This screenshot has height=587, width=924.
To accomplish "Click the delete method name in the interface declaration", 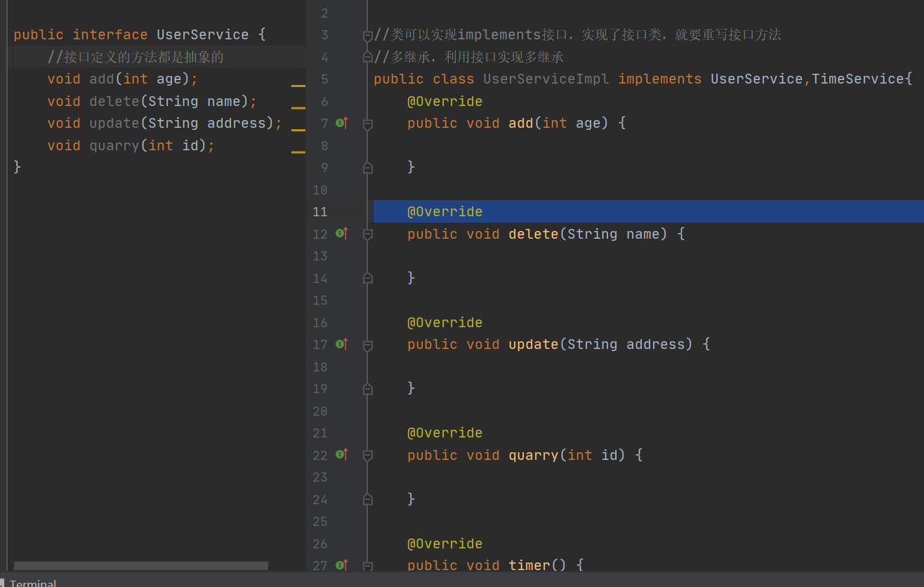I will [114, 101].
